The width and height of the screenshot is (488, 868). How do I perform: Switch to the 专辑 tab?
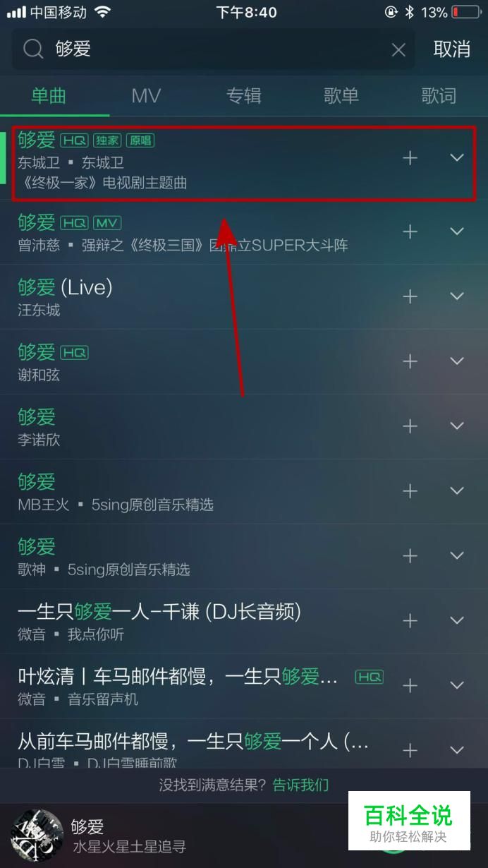point(244,96)
